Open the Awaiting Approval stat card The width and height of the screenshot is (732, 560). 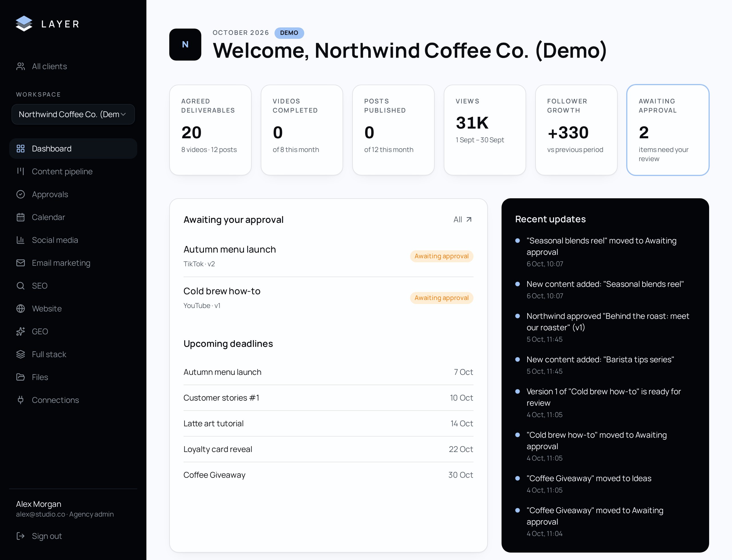(x=668, y=130)
